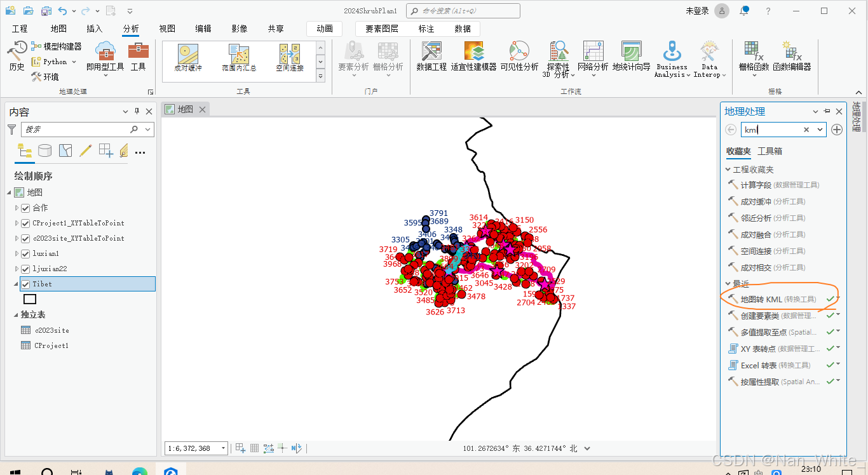Viewport: 868px width, 475px height.
Task: Clear the kml search text
Action: [x=806, y=130]
